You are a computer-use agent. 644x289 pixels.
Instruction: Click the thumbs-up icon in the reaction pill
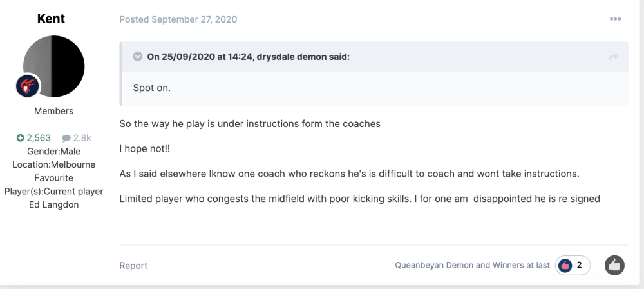(x=565, y=265)
